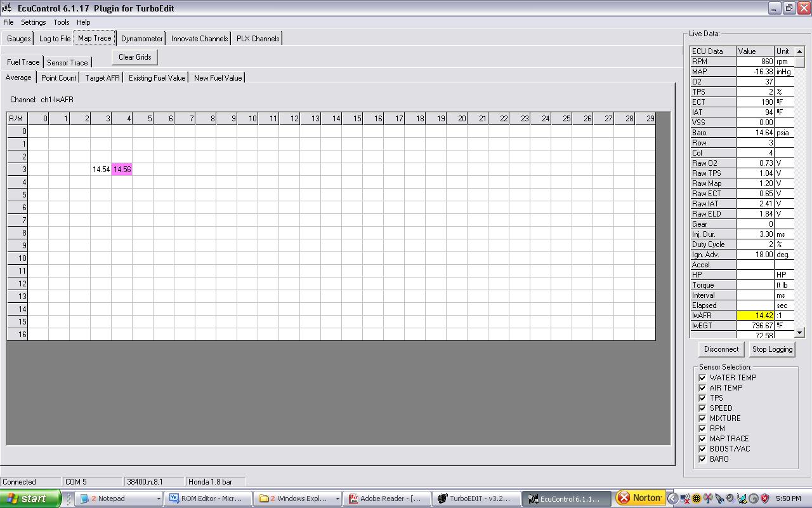The height and width of the screenshot is (508, 812).
Task: Switch to Adobe Reader in the taskbar
Action: [386, 498]
